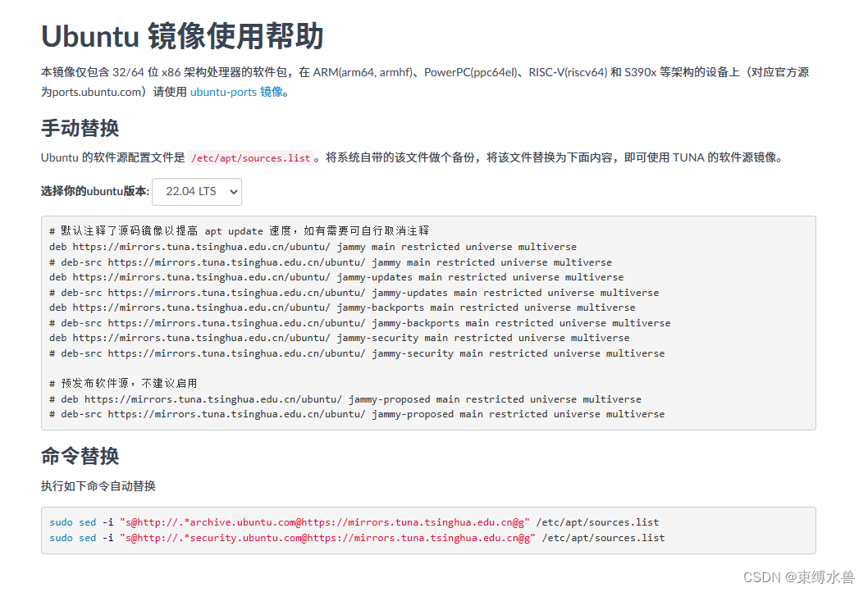Click the commented deb-src jammy-proposed line
The height and width of the screenshot is (592, 868).
point(357,414)
